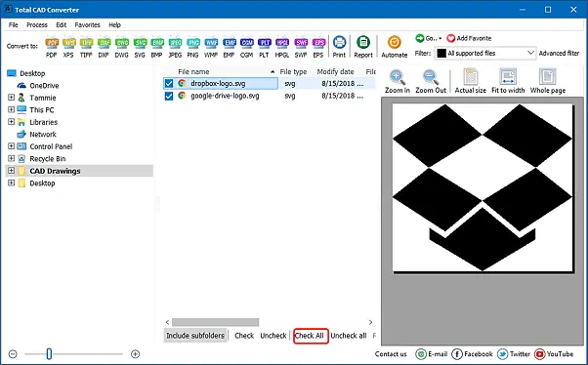This screenshot has height=365, width=588.
Task: Open the Facebook link
Action: tap(472, 353)
